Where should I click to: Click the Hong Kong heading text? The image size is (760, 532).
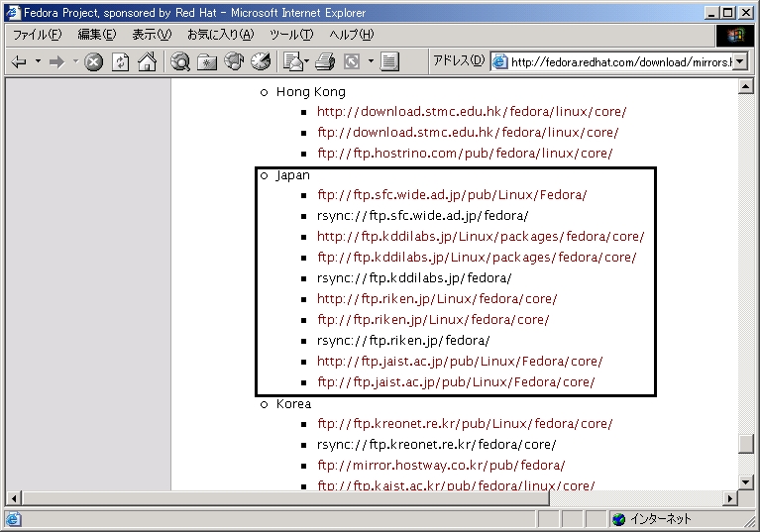(311, 92)
